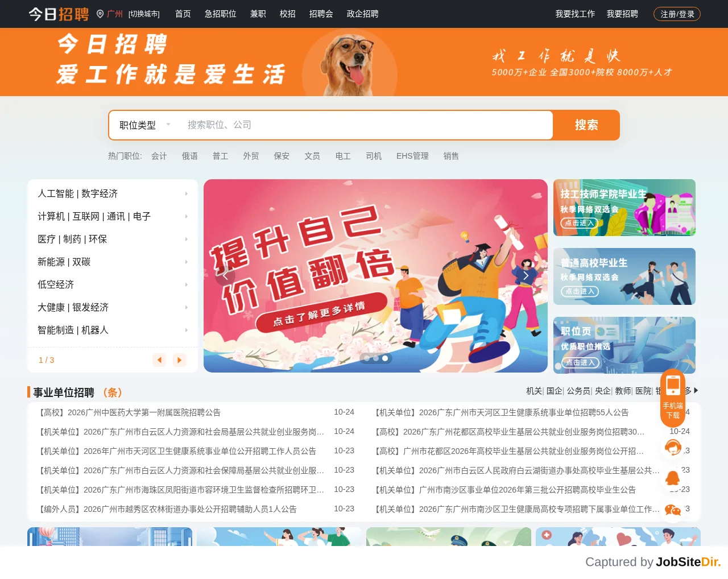The height and width of the screenshot is (579, 728).
Task: Open 职位页 优质职位推选 banner thumbnail
Action: click(x=624, y=345)
